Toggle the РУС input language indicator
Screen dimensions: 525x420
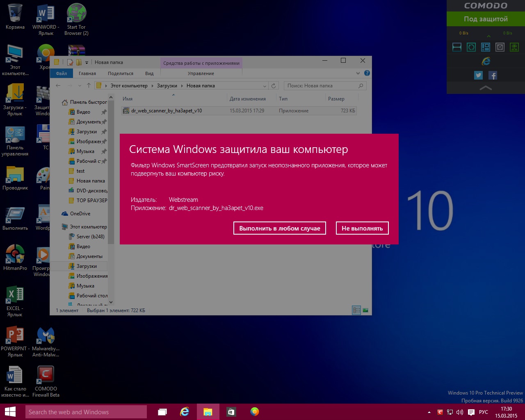click(x=484, y=412)
